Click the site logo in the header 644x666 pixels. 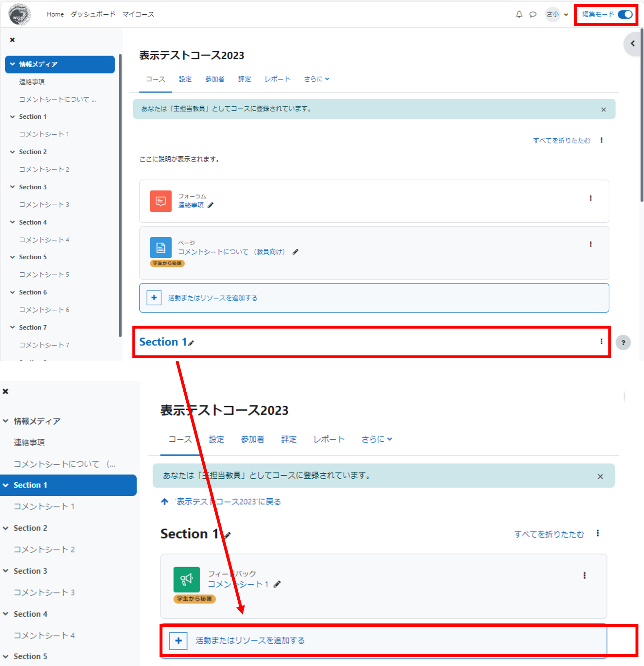pyautogui.click(x=20, y=14)
